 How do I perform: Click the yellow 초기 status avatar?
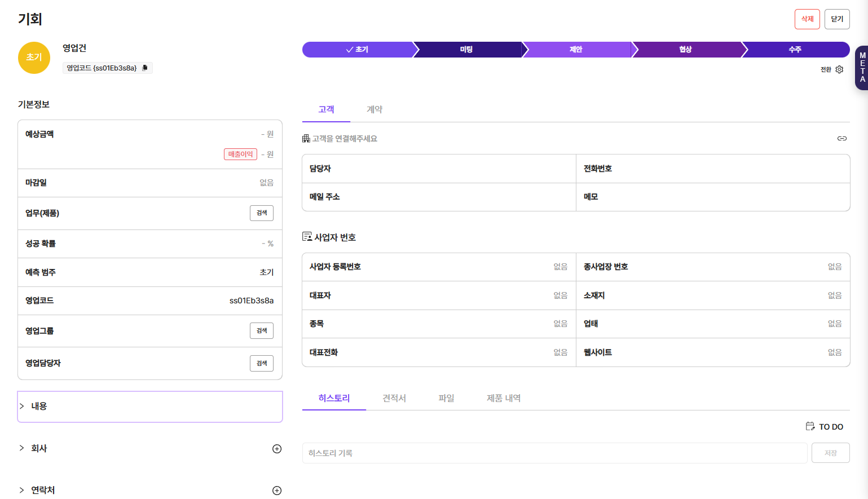(x=34, y=58)
